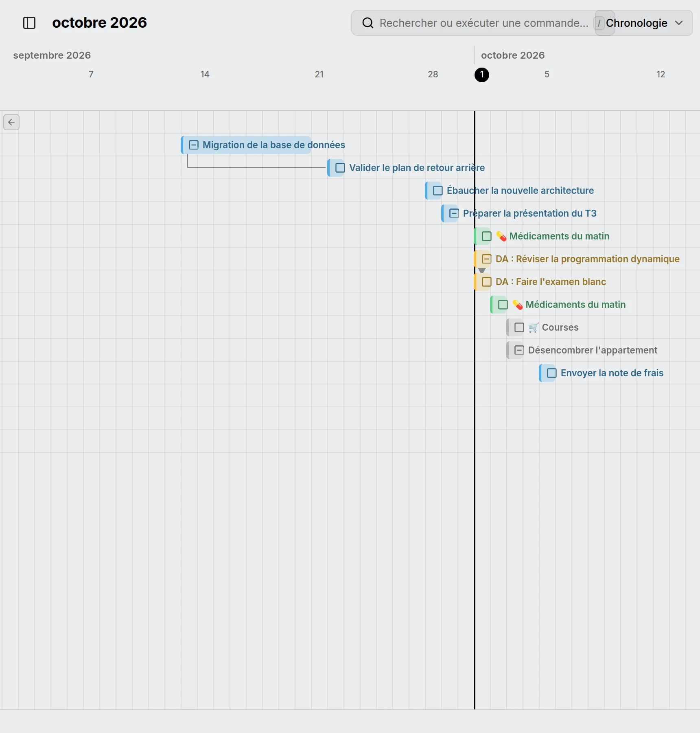Open the Chronologie view dropdown

pyautogui.click(x=644, y=23)
